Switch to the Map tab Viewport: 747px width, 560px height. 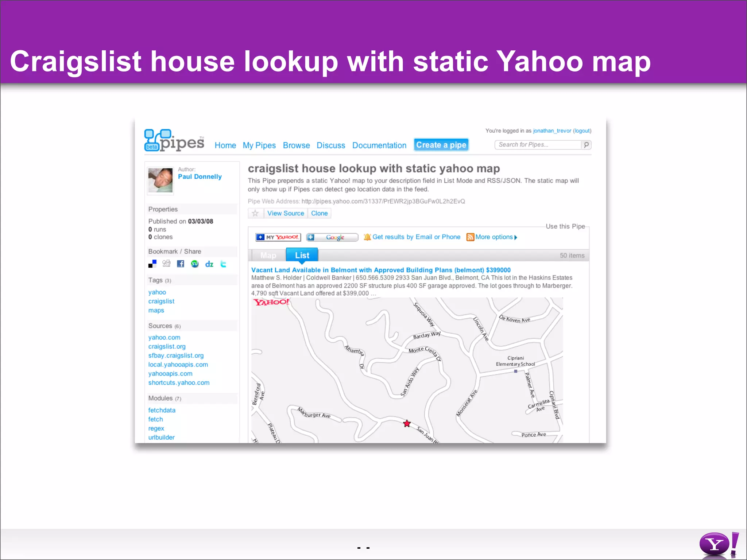268,256
